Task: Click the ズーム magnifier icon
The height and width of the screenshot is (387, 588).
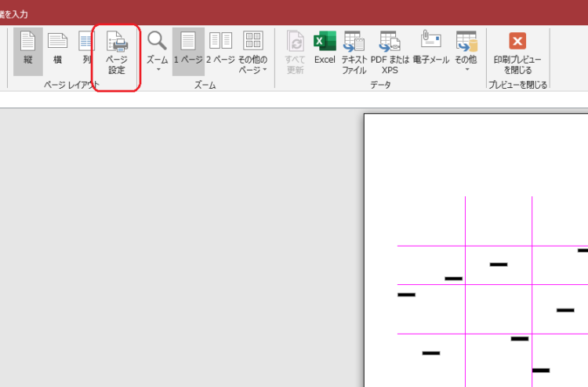Action: click(x=157, y=42)
